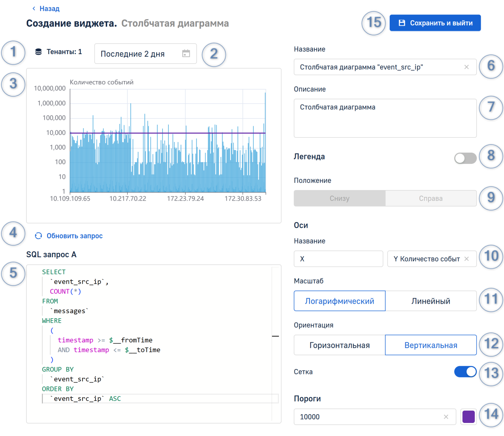Clear the Y axis name field
Screen dimensions: 504x436
pyautogui.click(x=467, y=259)
